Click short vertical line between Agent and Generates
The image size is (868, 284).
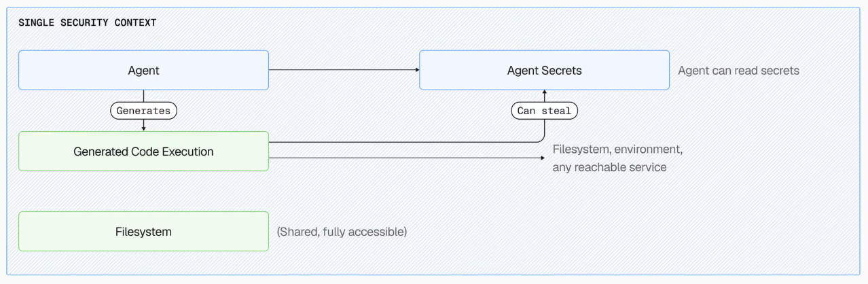click(143, 96)
